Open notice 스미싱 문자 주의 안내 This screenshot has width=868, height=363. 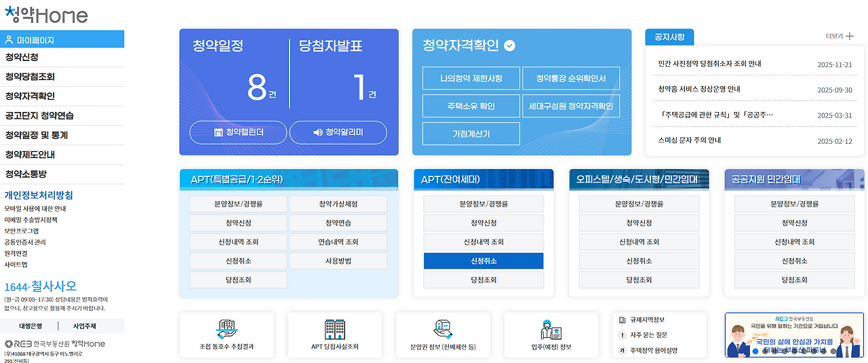point(690,140)
